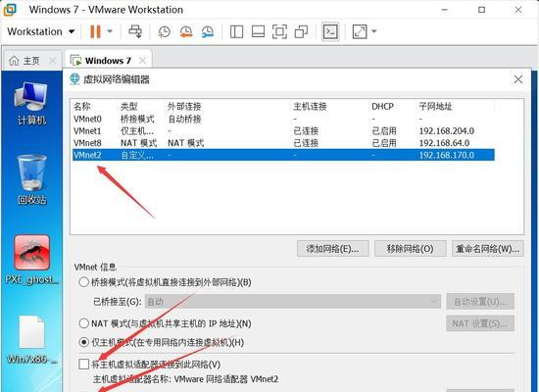Click subnet address 192.168.64.0

[x=444, y=143]
